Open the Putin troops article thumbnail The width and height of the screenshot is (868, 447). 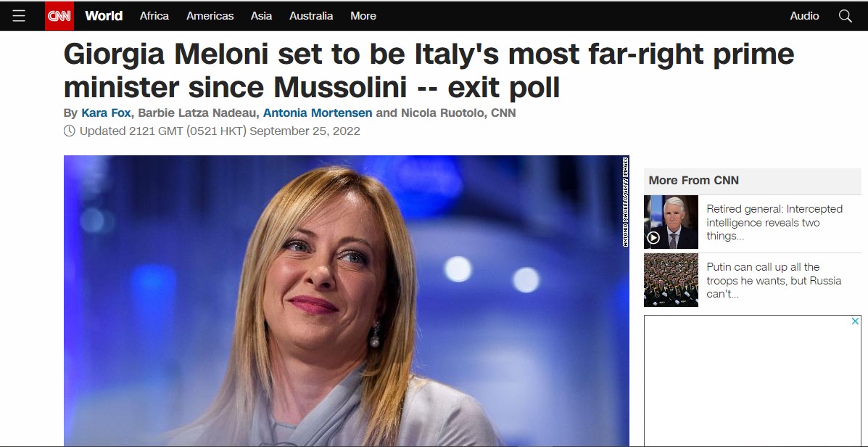point(671,280)
